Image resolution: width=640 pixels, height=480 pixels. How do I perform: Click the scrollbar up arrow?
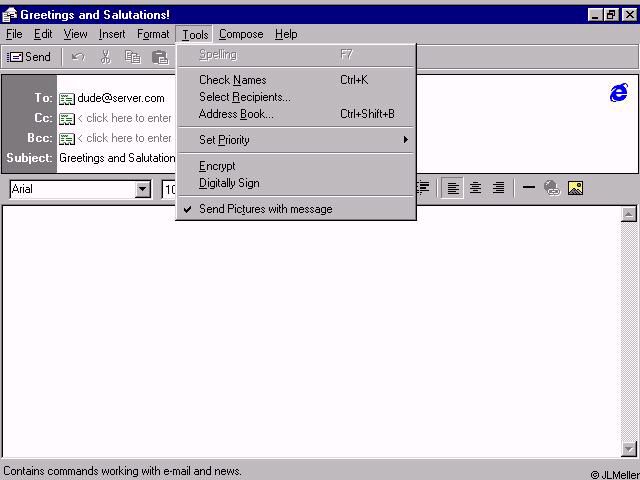pos(629,214)
